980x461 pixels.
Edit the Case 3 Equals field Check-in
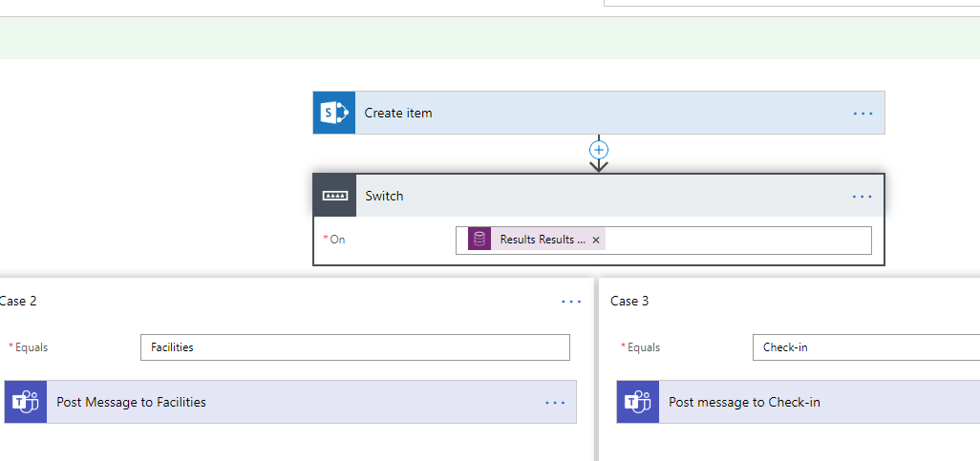coord(864,347)
